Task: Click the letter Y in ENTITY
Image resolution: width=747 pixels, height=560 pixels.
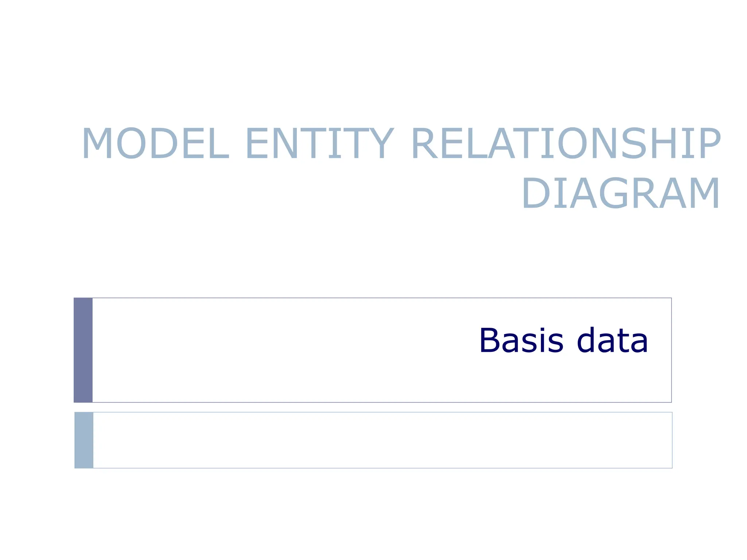Action: [x=382, y=143]
